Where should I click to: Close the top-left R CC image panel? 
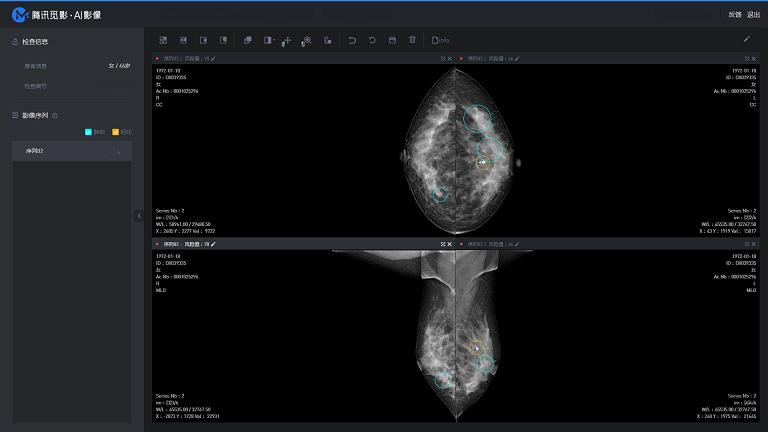coord(450,59)
